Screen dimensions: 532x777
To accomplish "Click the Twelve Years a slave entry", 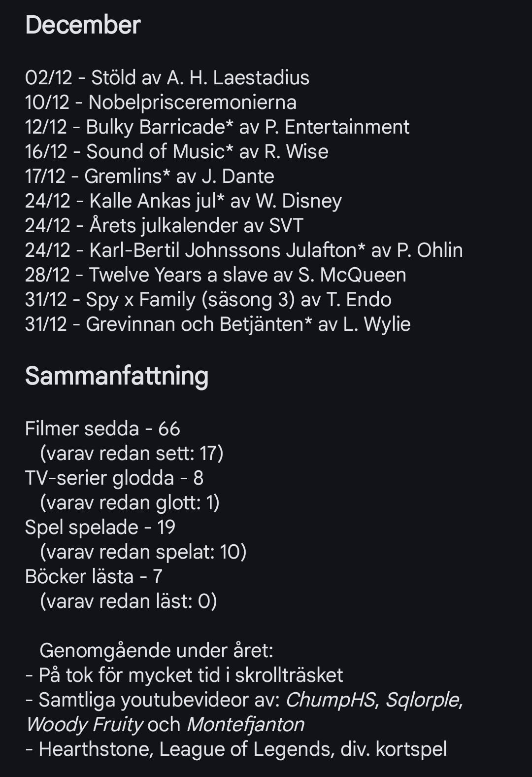I will (215, 275).
